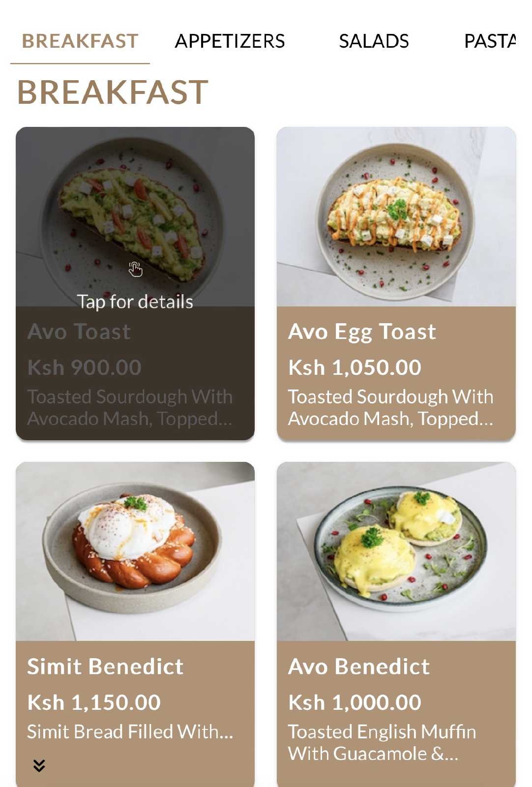Click 'Tap for details' on Avo Toast

135,302
